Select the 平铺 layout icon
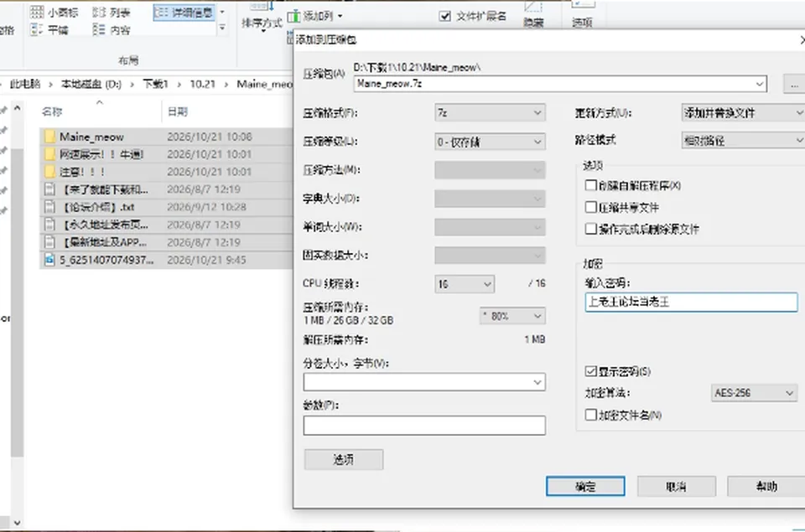Image resolution: width=805 pixels, height=532 pixels. (37, 30)
